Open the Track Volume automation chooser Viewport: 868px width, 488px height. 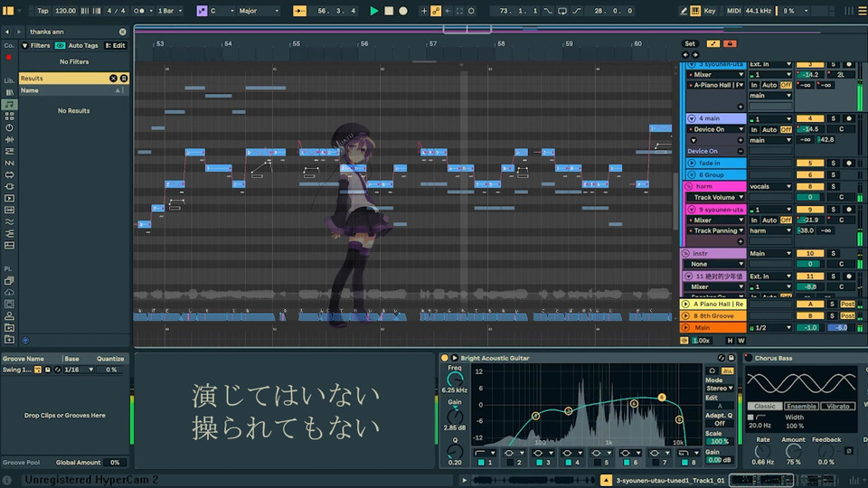[716, 198]
